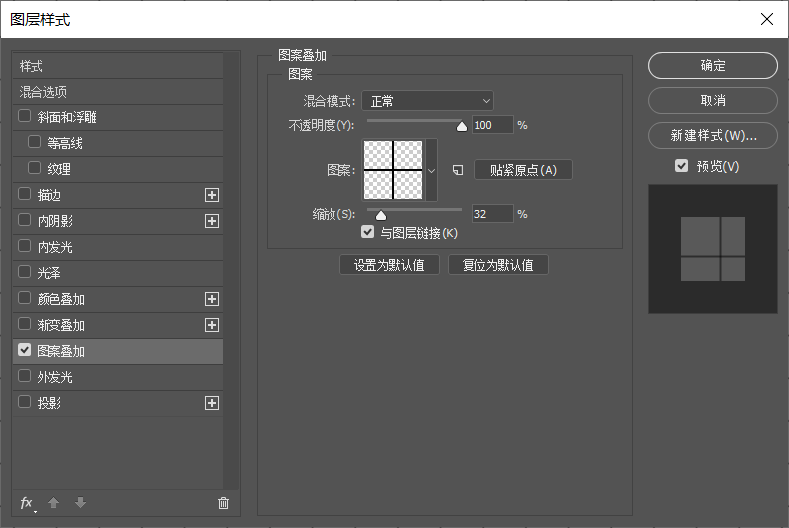Open the 混合模式 dropdown
The width and height of the screenshot is (789, 528).
(x=427, y=101)
